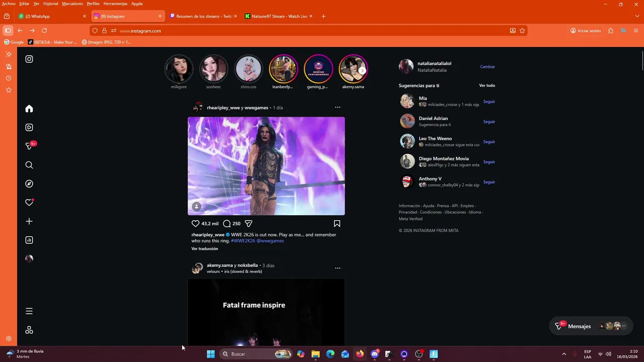
Task: Show next stories with the arrow
Action: [x=362, y=70]
